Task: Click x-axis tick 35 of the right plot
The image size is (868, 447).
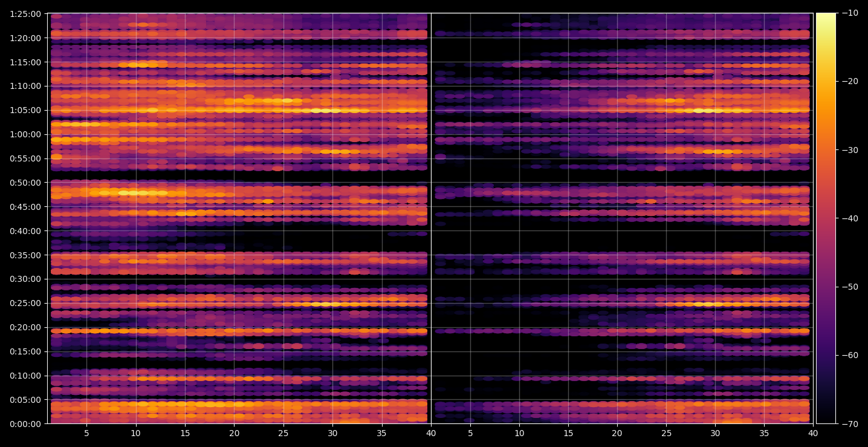Action: (x=765, y=433)
